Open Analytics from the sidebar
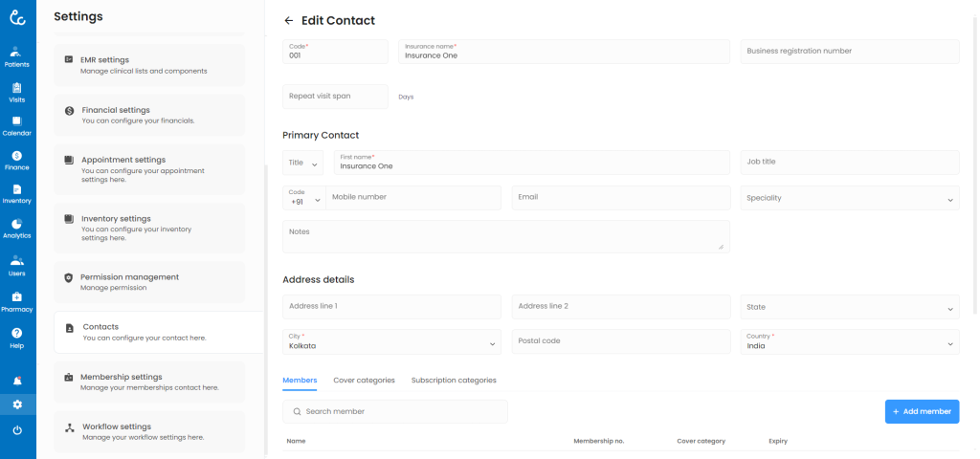 [x=17, y=228]
